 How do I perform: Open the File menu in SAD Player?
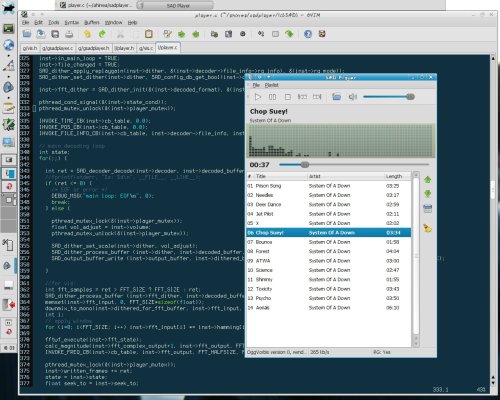pyautogui.click(x=256, y=85)
